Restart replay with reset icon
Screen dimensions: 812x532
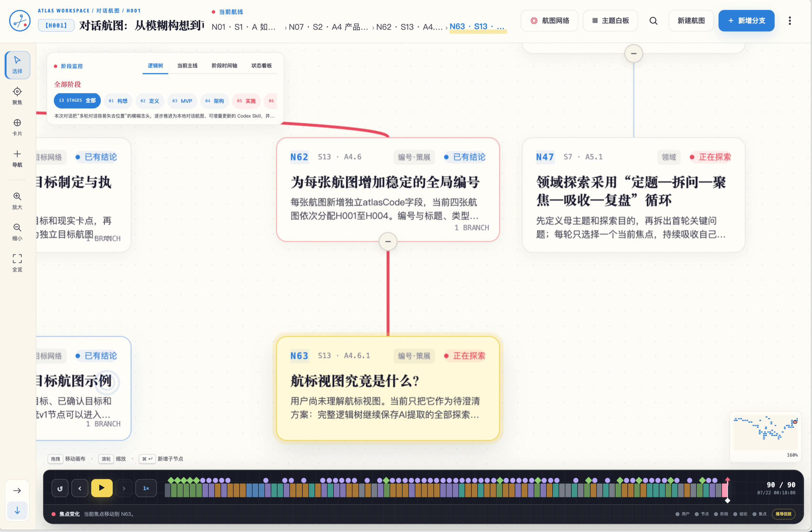tap(60, 488)
